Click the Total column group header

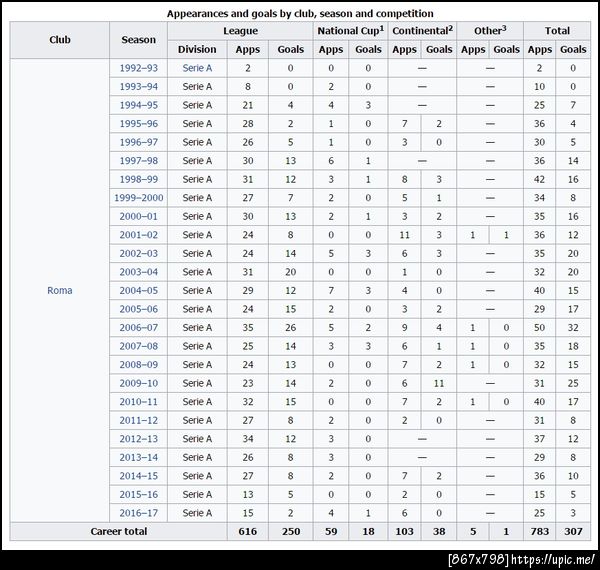pyautogui.click(x=557, y=31)
